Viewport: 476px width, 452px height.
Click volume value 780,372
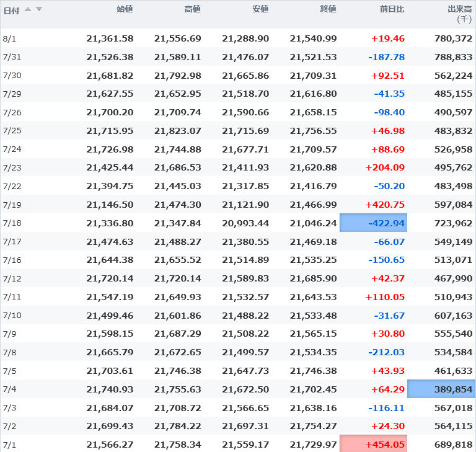(x=454, y=38)
